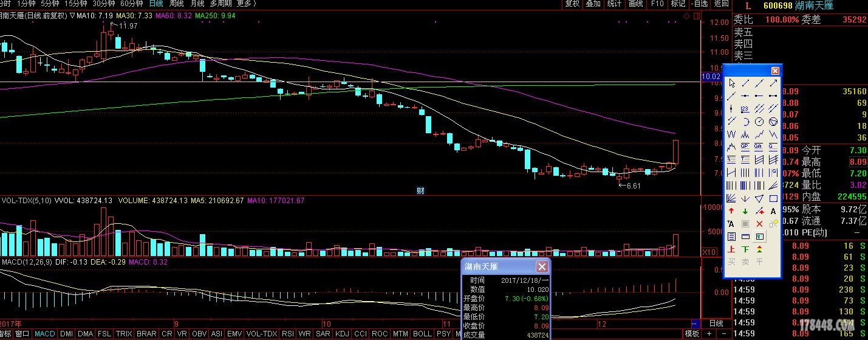Choose the circle with radius drawing tool

pyautogui.click(x=759, y=121)
